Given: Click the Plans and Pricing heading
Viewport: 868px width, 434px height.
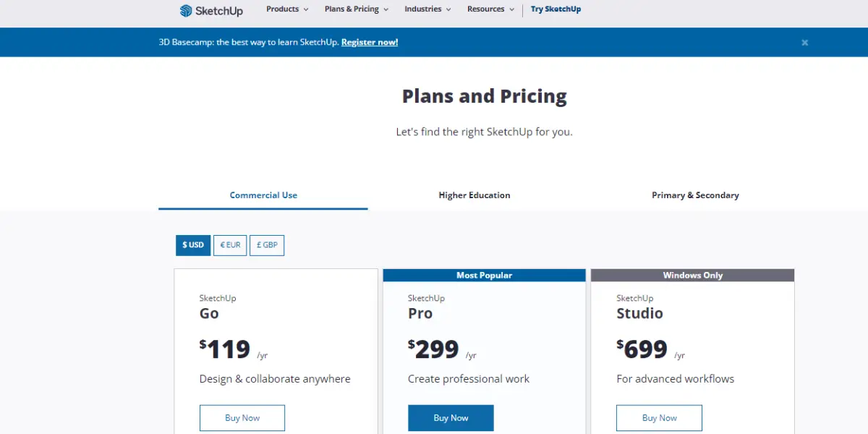Looking at the screenshot, I should pos(485,96).
